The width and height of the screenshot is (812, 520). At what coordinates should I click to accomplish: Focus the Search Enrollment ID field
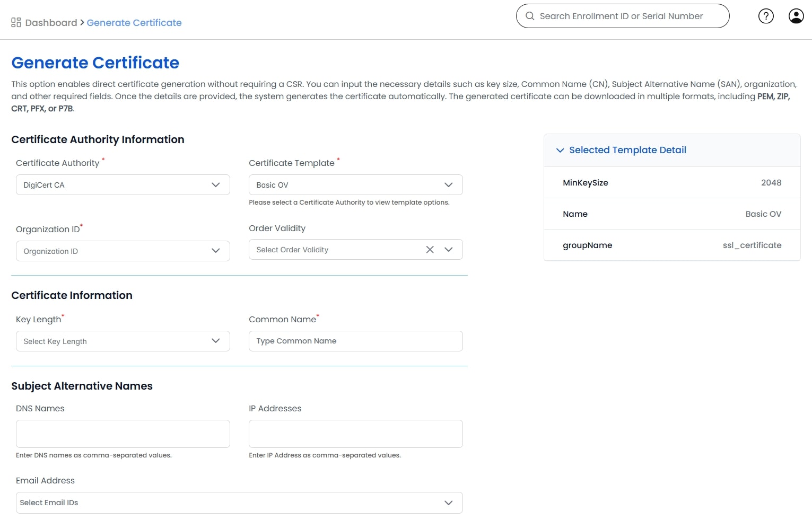pyautogui.click(x=622, y=16)
